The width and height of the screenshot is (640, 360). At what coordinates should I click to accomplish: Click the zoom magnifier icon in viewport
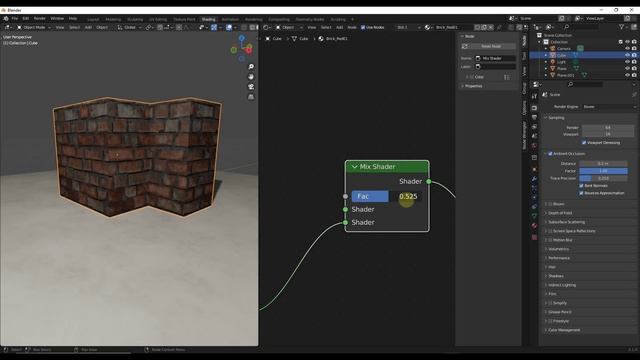pyautogui.click(x=251, y=67)
